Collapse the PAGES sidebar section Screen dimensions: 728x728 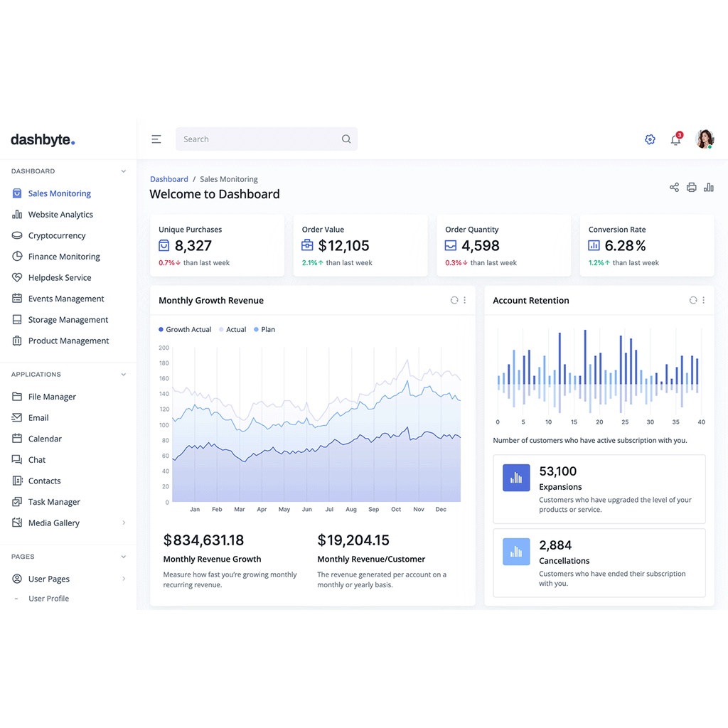[124, 556]
